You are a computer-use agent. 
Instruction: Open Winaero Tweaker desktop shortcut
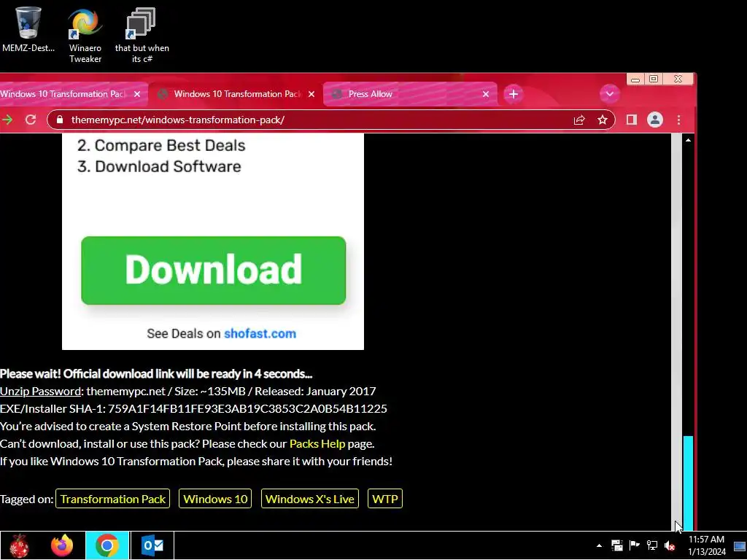(85, 35)
